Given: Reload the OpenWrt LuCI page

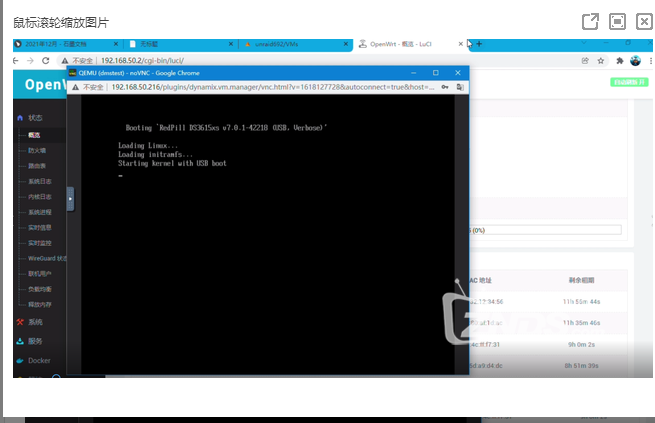Looking at the screenshot, I should [x=46, y=61].
